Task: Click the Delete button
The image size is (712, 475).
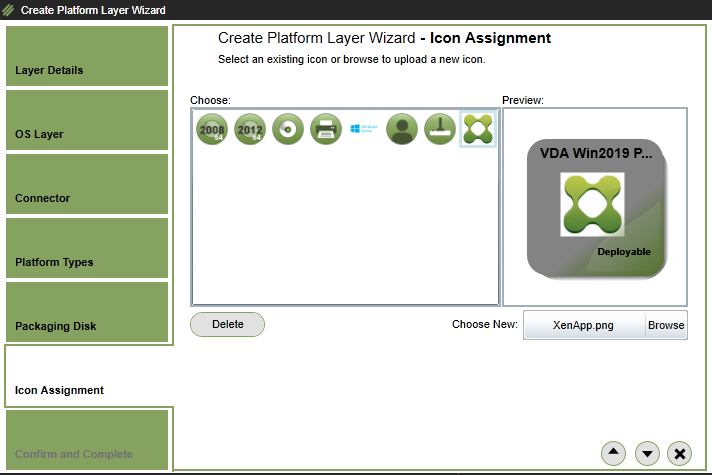Action: (x=227, y=324)
